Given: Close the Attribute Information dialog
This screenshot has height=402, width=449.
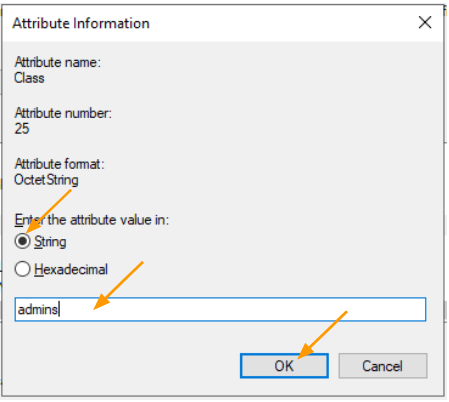Looking at the screenshot, I should (x=425, y=23).
